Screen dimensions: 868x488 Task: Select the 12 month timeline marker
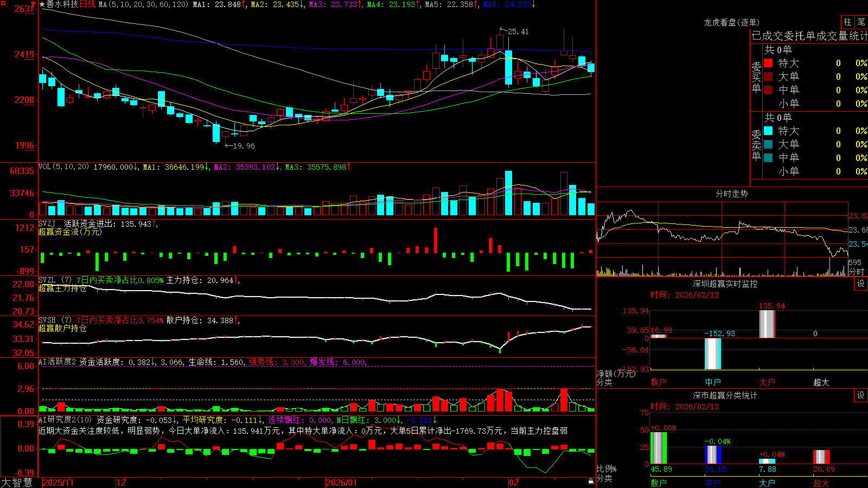click(121, 483)
